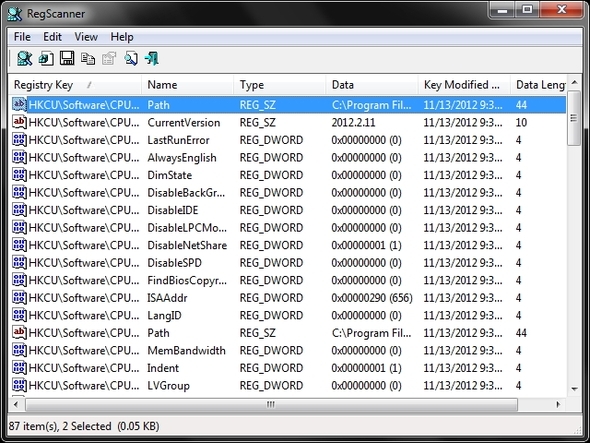Image resolution: width=590 pixels, height=443 pixels.
Task: Sort by Name column header
Action: pyautogui.click(x=187, y=85)
